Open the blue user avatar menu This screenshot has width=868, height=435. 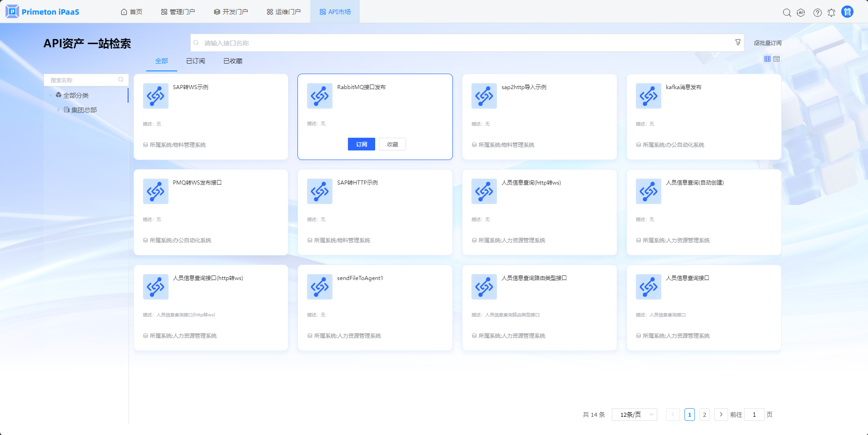[847, 12]
